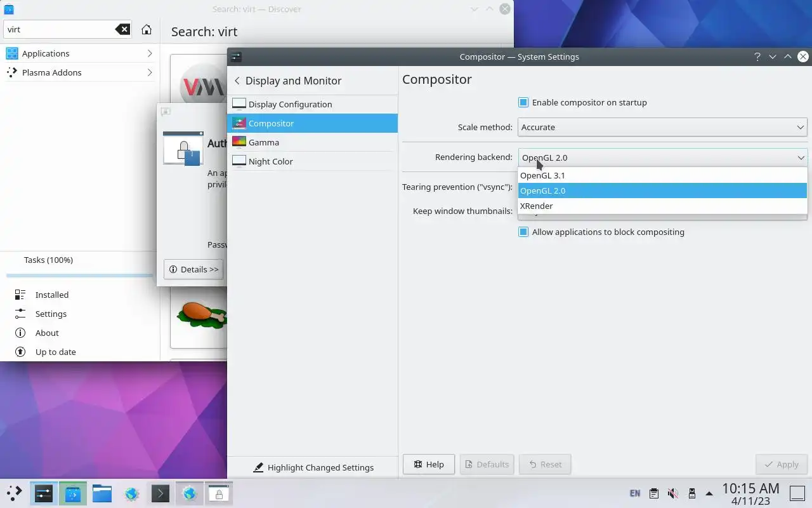Click Highlight Changed Settings
The width and height of the screenshot is (812, 508).
(313, 467)
